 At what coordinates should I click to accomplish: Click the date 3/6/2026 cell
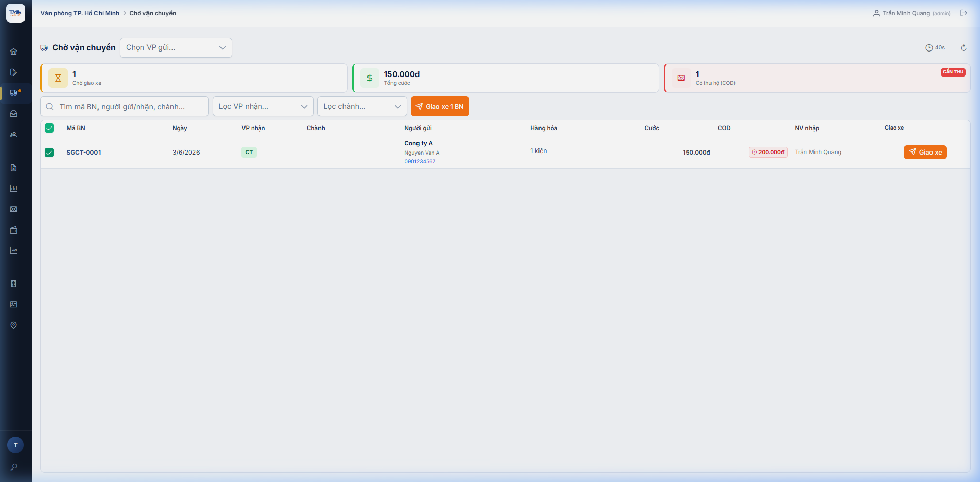tap(186, 153)
